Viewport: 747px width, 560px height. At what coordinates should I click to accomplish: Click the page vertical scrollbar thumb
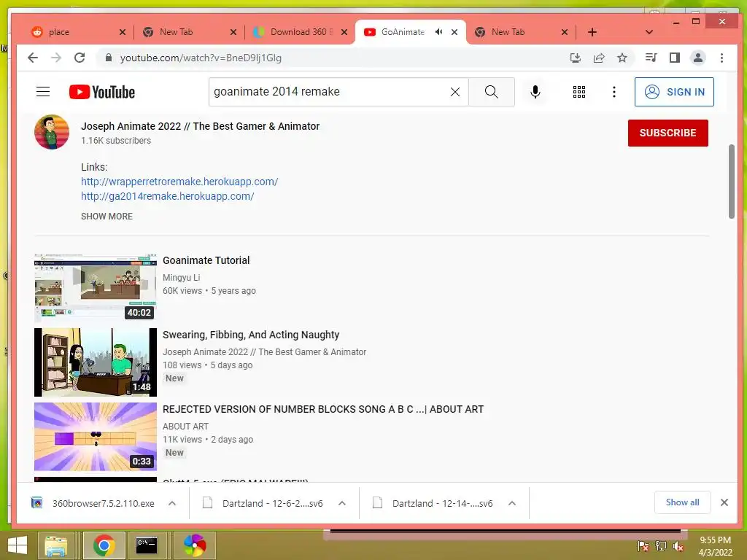tap(731, 182)
